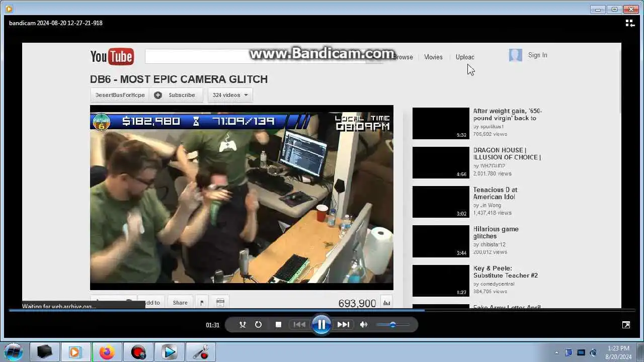Click the playback seek bar
The width and height of the screenshot is (644, 362).
[x=322, y=310]
